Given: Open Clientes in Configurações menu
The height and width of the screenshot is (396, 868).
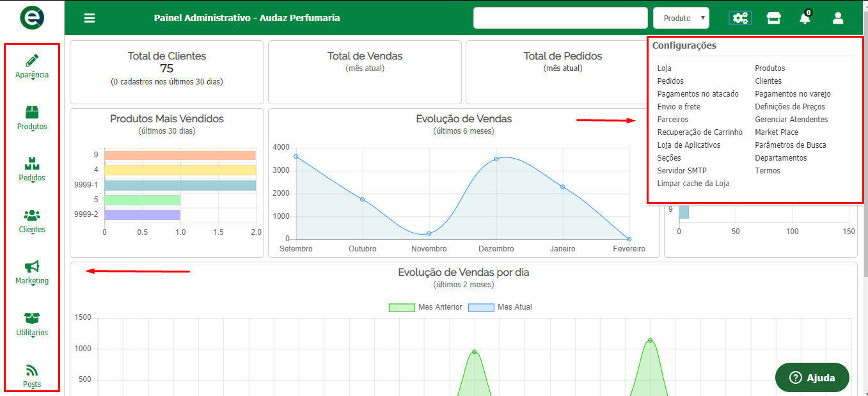Looking at the screenshot, I should pos(768,81).
